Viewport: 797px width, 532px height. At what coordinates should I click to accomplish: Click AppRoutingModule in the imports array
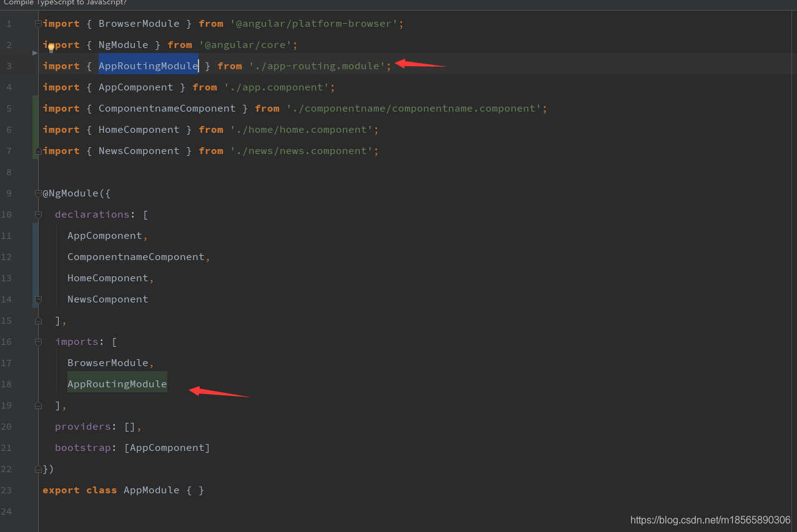point(117,384)
